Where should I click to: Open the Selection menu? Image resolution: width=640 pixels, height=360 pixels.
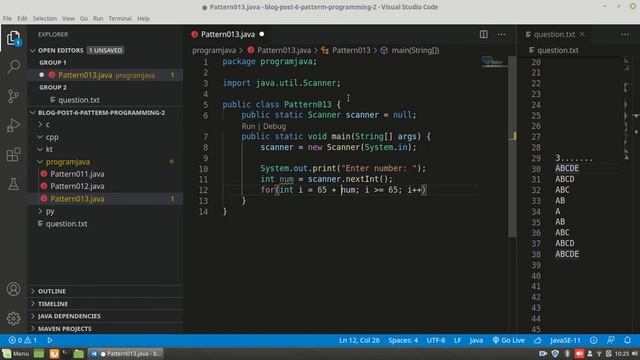[x=44, y=18]
